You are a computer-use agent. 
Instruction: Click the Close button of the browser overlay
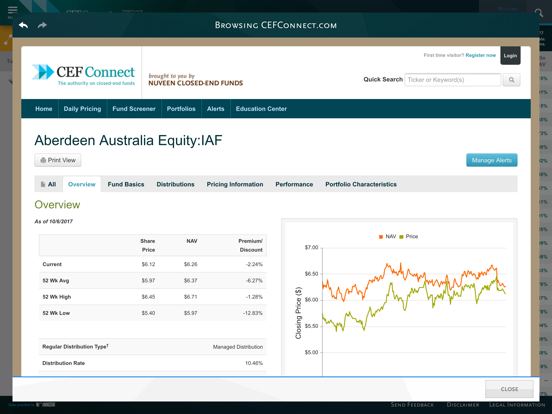tap(509, 389)
